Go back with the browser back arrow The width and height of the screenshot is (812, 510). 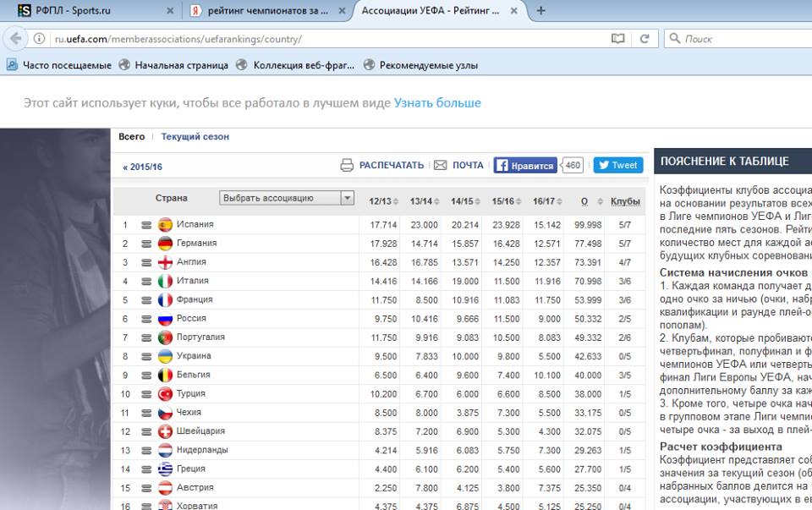click(x=15, y=38)
